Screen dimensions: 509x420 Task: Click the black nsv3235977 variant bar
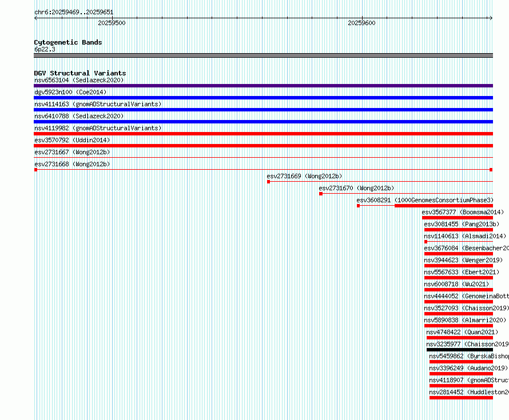pyautogui.click(x=460, y=350)
